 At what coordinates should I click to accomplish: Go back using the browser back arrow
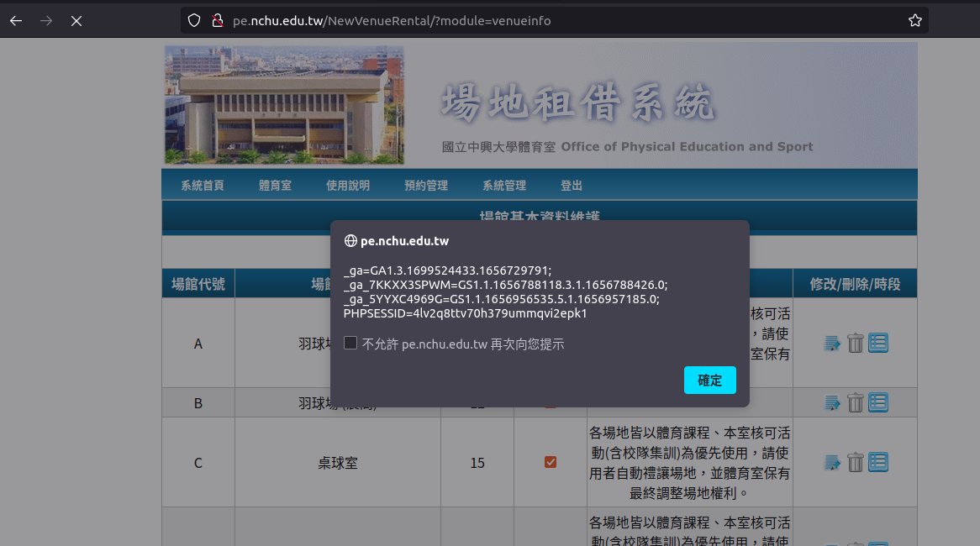pos(16,21)
